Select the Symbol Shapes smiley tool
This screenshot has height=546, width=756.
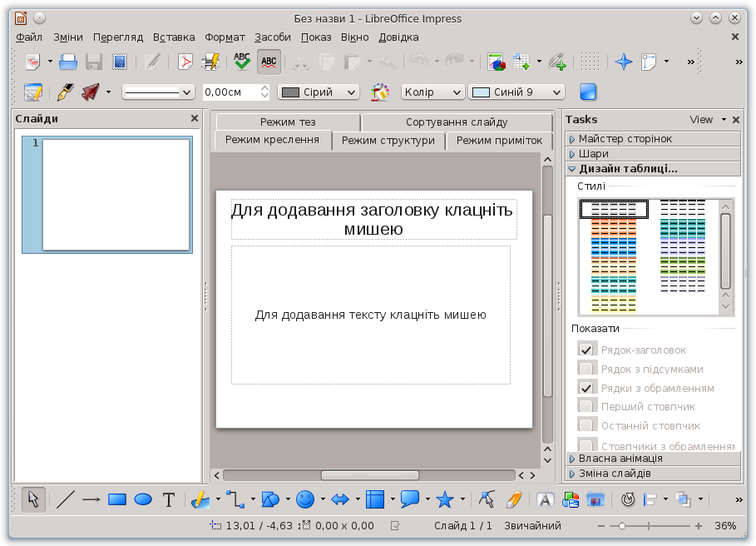click(304, 499)
